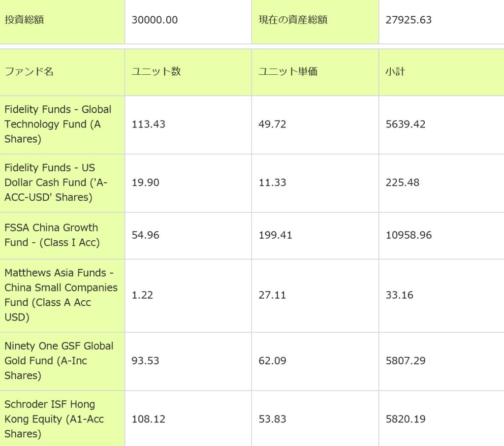The height and width of the screenshot is (446, 504).
Task: Click Matthews Asia China Small Companies Fund
Action: (61, 295)
